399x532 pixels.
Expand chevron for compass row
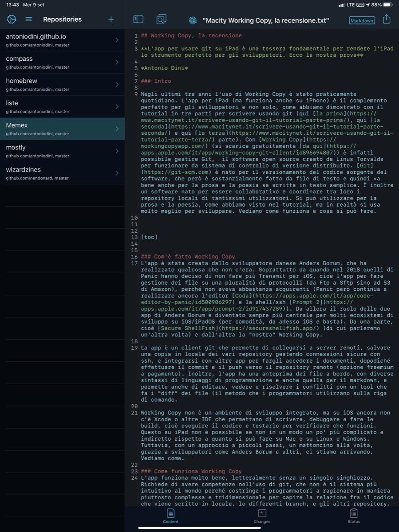click(x=117, y=62)
